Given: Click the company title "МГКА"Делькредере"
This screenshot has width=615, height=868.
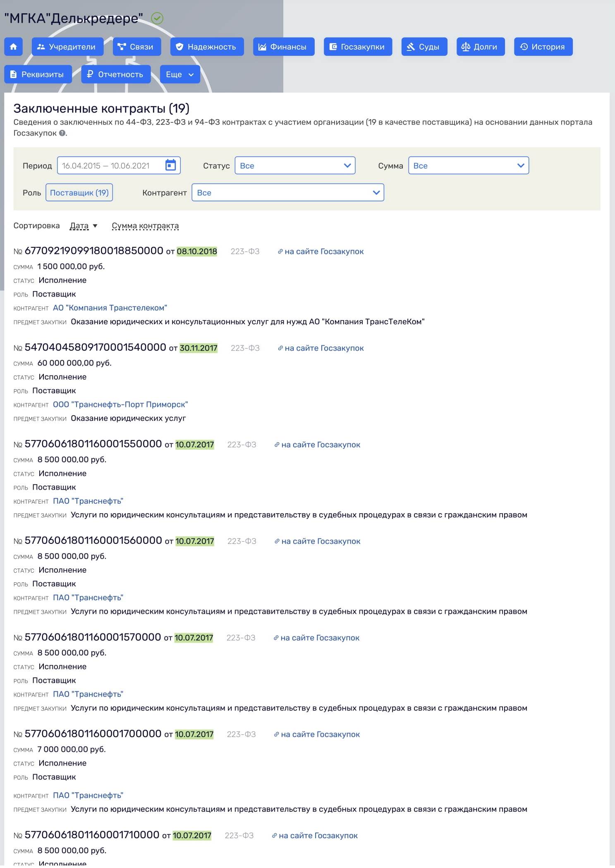Looking at the screenshot, I should pos(74,18).
